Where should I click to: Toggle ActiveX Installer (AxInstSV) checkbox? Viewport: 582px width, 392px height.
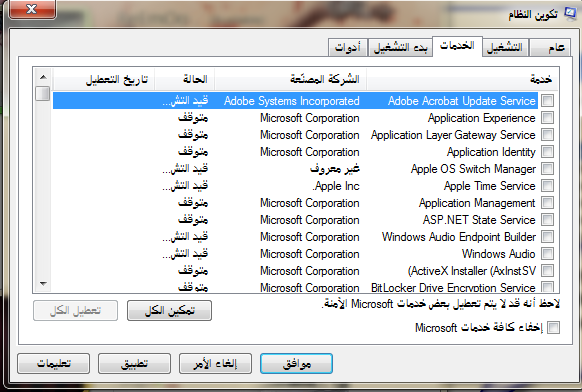(x=547, y=271)
